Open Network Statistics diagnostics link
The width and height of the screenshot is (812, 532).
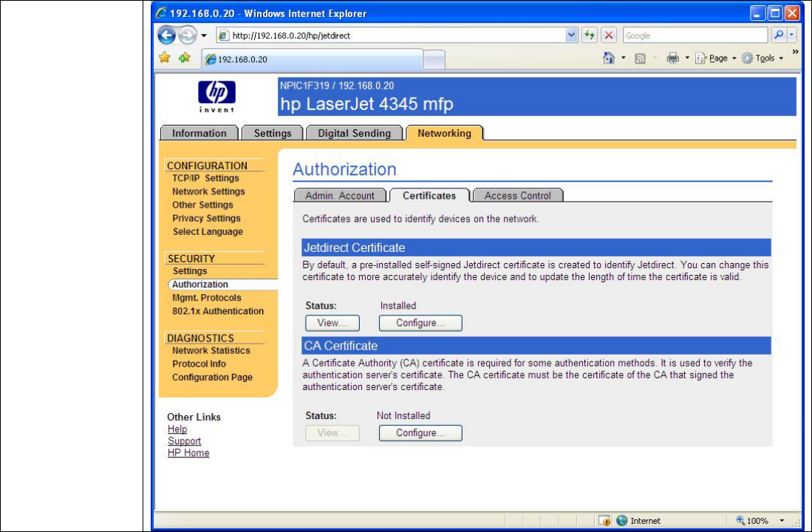tap(211, 351)
